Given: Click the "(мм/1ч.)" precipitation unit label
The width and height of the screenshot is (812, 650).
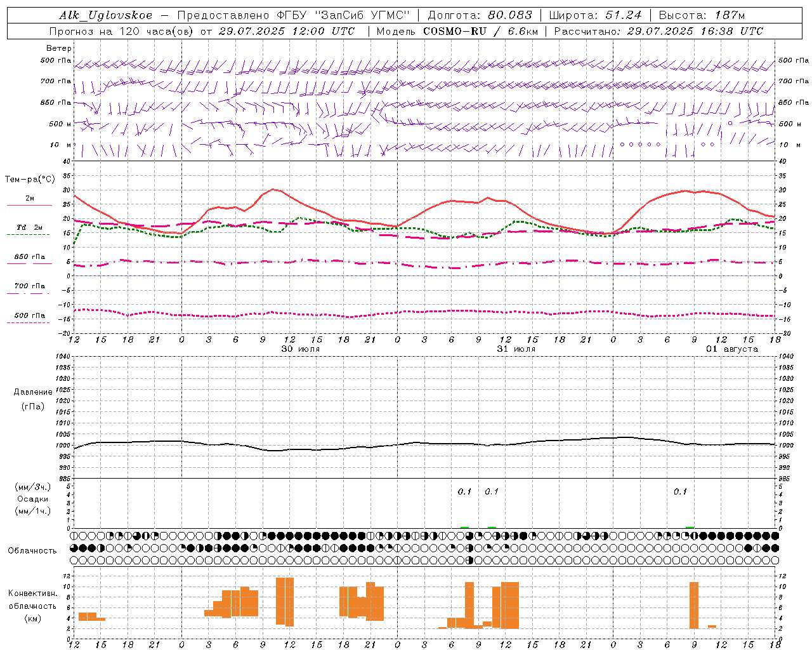Looking at the screenshot, I should click(x=33, y=511).
